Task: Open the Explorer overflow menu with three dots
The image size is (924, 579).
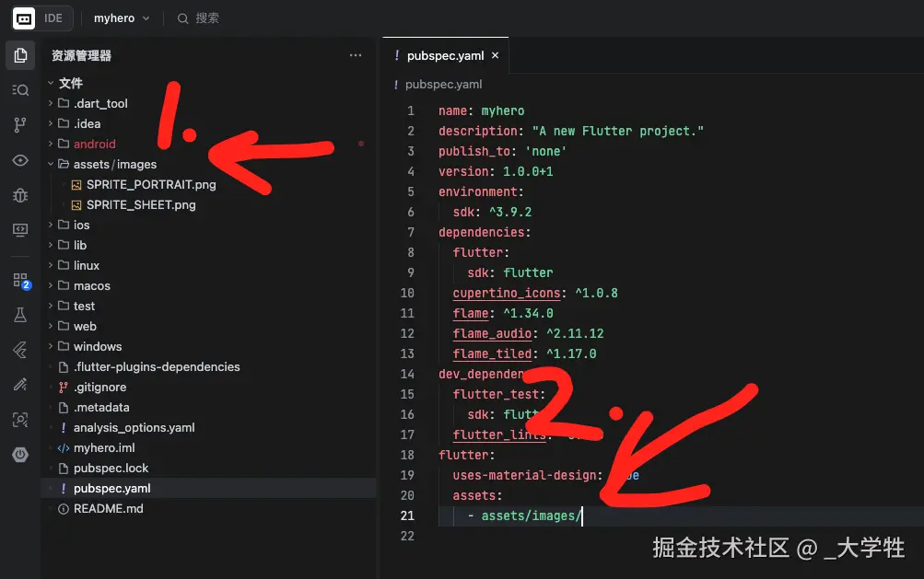Action: (x=356, y=55)
